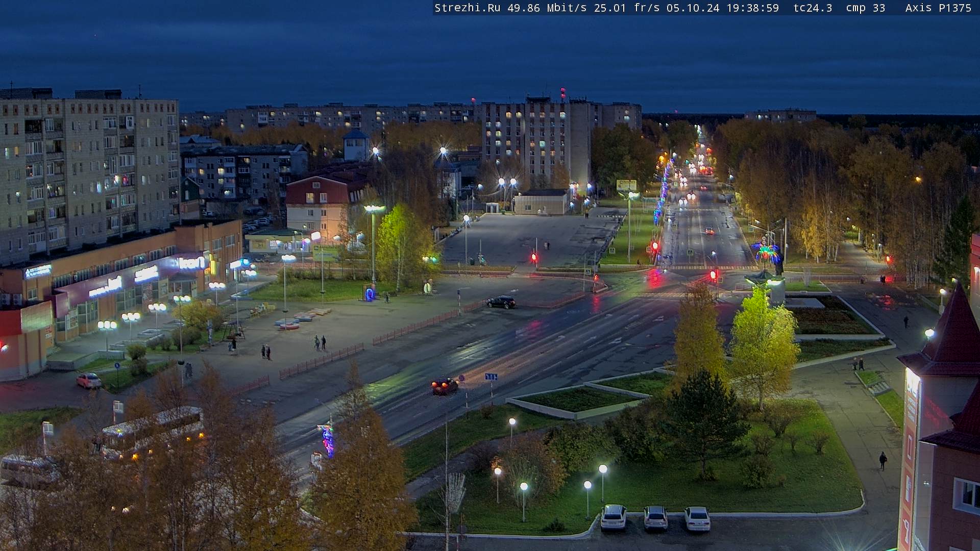Select the Axis P1375 camera label
980x551 pixels.
938,8
